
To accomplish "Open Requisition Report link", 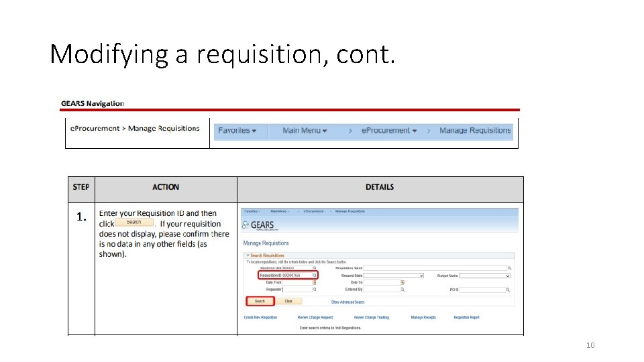I will click(466, 317).
